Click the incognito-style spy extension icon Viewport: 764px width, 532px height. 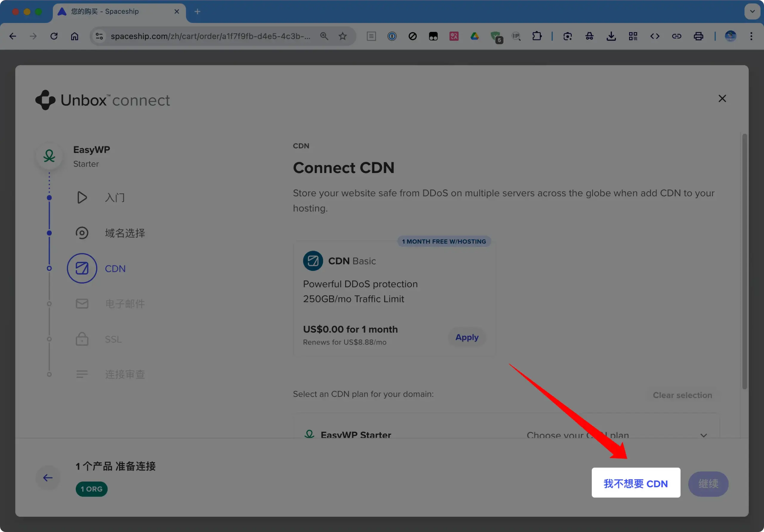tap(589, 36)
